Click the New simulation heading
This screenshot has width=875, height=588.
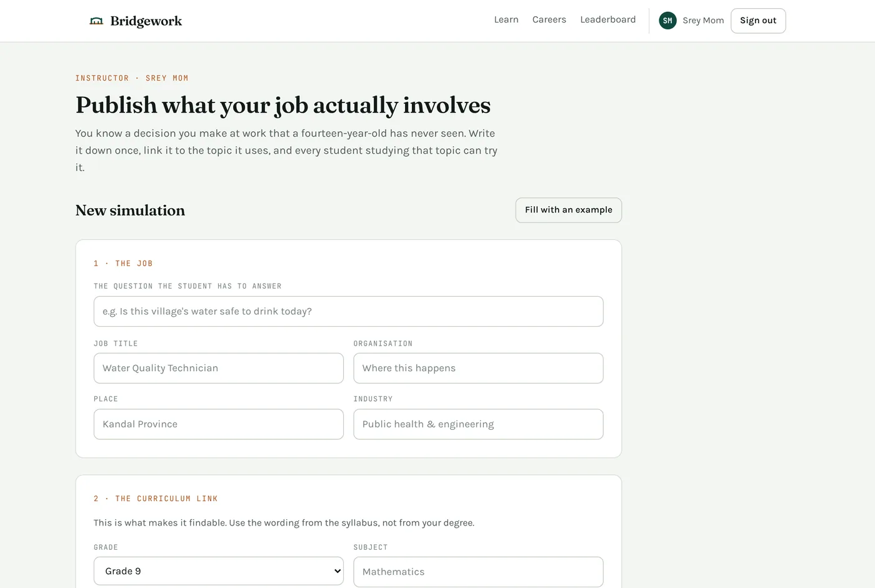tap(130, 211)
